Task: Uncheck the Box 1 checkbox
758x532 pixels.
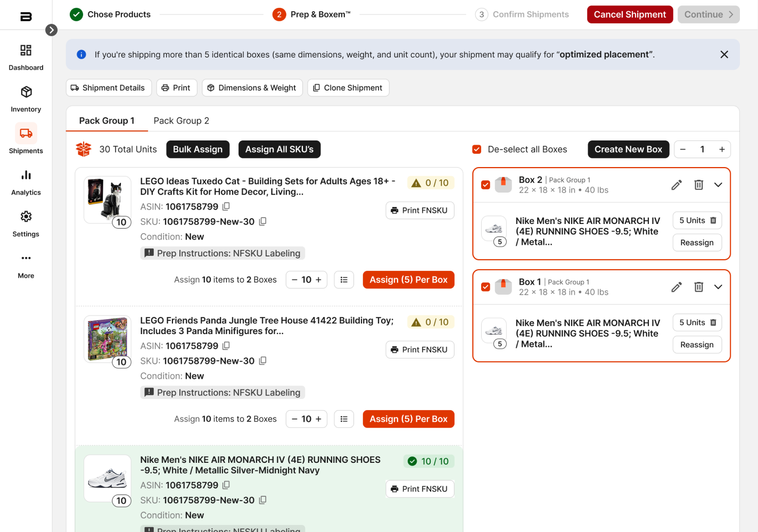Action: 485,287
